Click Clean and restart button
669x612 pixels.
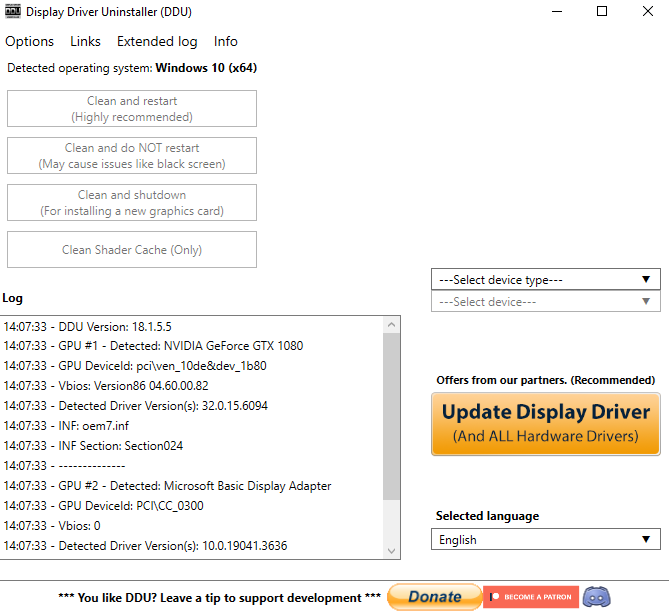point(132,108)
